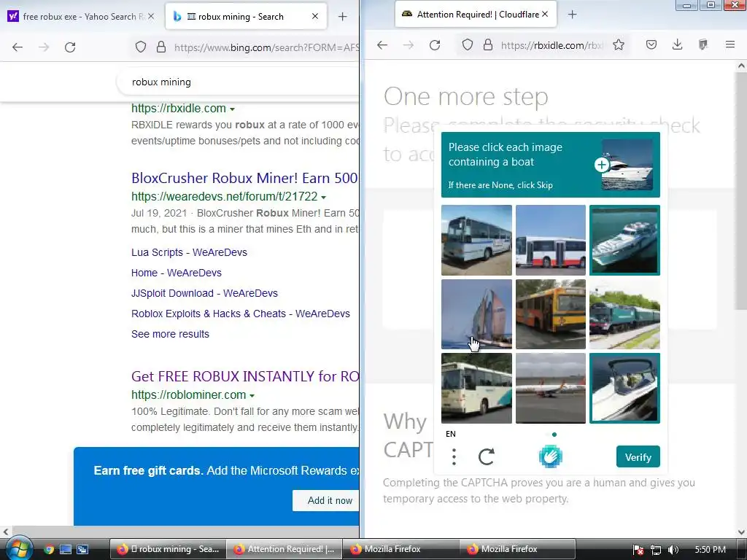The image size is (747, 560).
Task: Open the captcha three-dot options menu
Action: [454, 456]
